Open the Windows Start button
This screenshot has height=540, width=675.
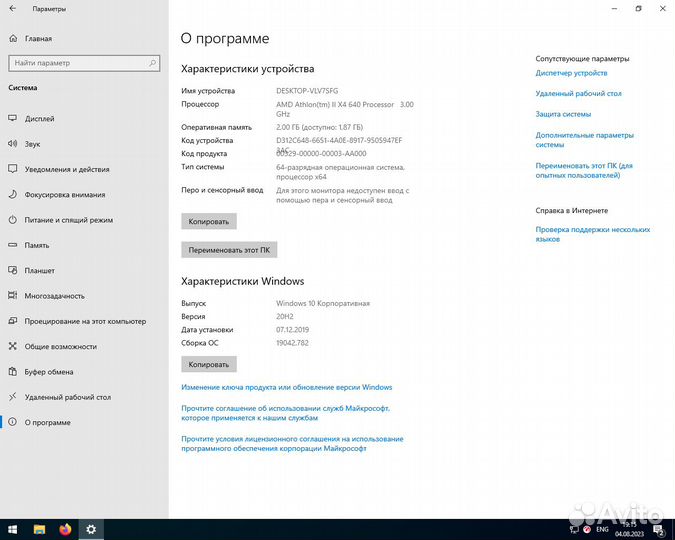pyautogui.click(x=12, y=530)
